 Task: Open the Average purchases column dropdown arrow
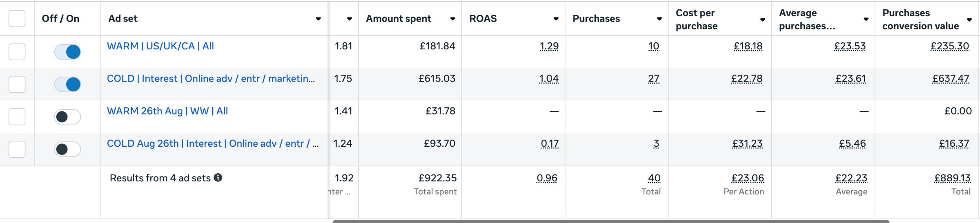click(x=866, y=19)
